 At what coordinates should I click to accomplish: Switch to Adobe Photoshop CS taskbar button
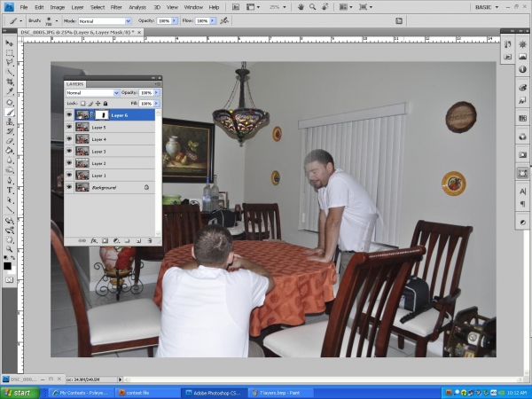click(214, 393)
